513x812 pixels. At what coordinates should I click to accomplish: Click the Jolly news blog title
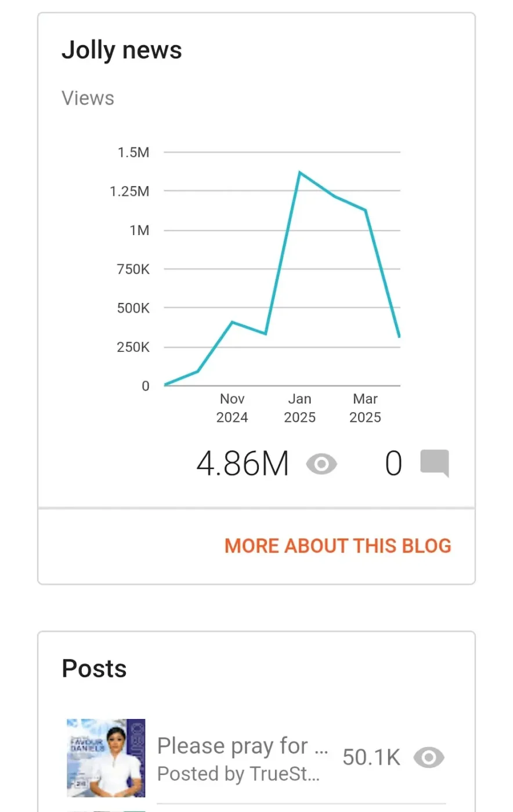click(122, 50)
